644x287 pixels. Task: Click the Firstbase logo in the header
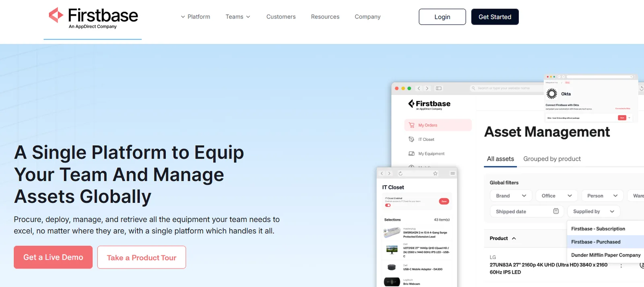click(x=93, y=18)
